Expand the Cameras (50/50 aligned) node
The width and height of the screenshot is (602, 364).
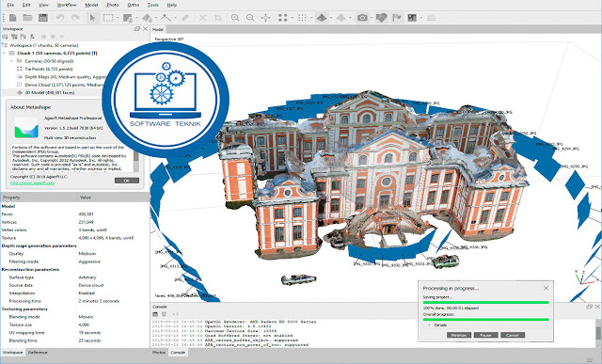point(11,61)
